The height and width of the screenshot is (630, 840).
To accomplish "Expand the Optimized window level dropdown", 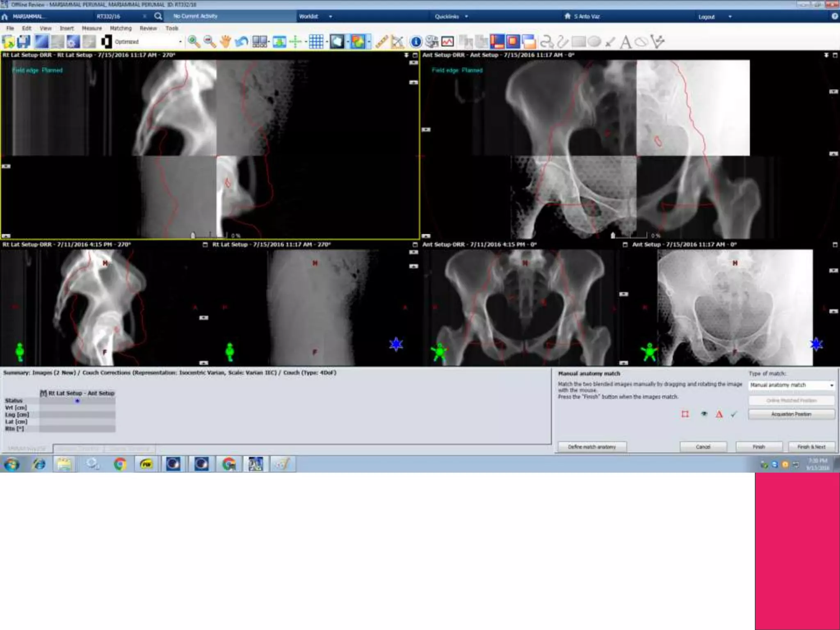I will (180, 42).
